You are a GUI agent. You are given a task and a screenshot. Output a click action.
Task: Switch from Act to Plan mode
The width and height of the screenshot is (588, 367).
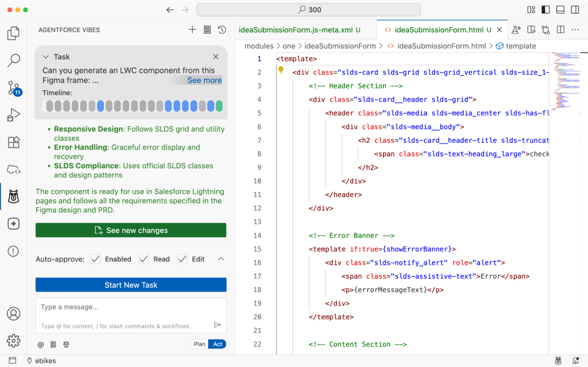click(x=199, y=344)
